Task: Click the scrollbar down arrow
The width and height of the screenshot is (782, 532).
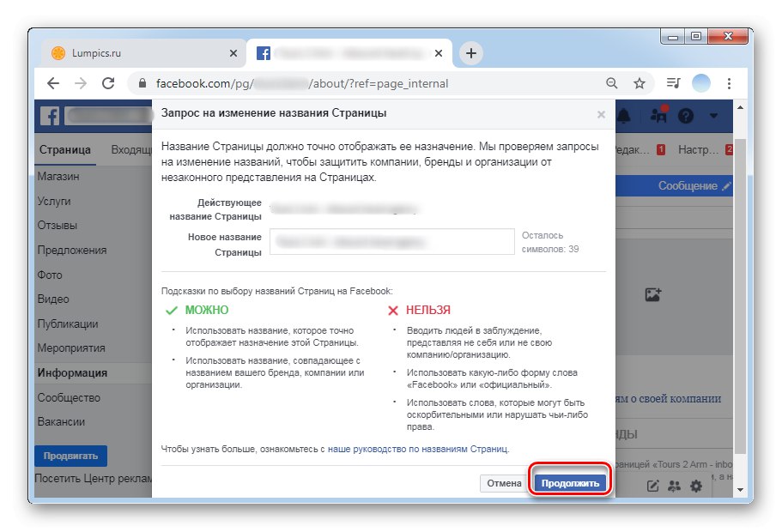Action: [740, 490]
